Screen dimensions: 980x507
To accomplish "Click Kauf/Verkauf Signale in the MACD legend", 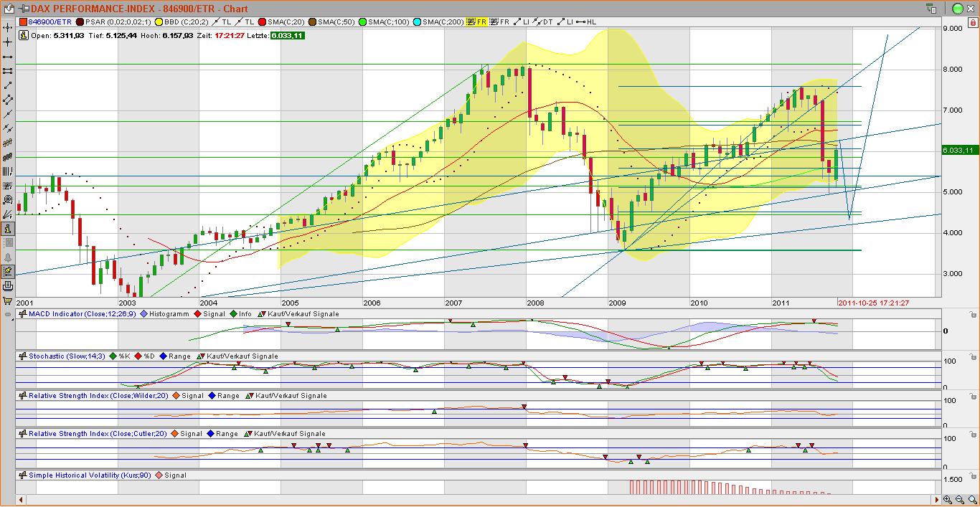I will pos(301,313).
